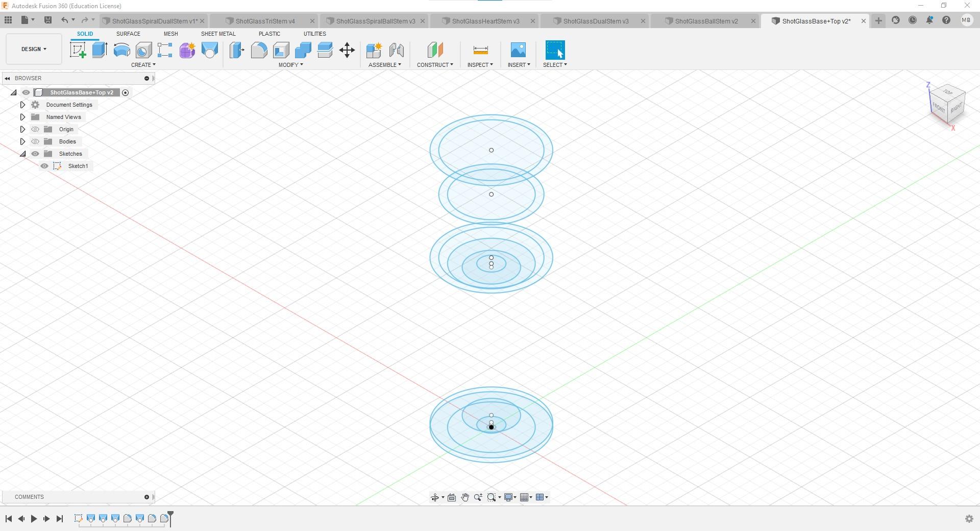The height and width of the screenshot is (531, 980).
Task: Select the Press Pull tool
Action: coord(237,50)
